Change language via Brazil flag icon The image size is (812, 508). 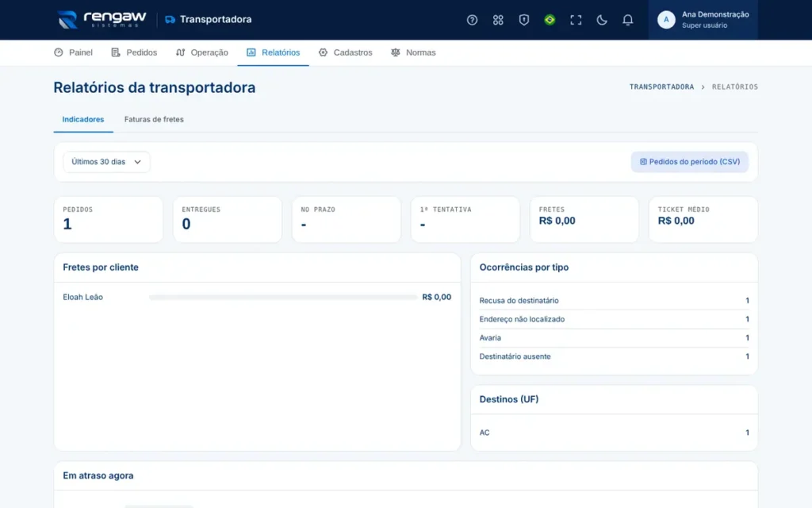550,20
